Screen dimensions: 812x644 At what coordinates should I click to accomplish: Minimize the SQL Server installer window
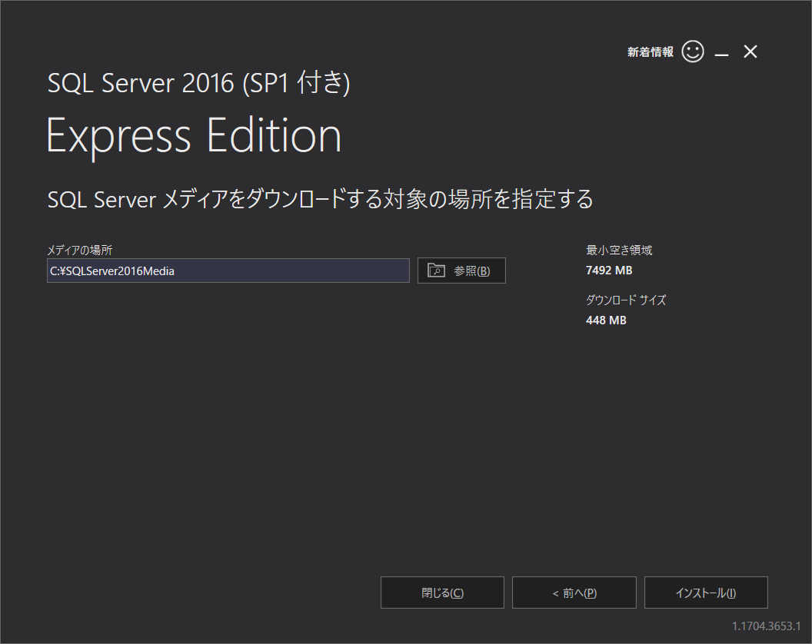click(x=721, y=53)
